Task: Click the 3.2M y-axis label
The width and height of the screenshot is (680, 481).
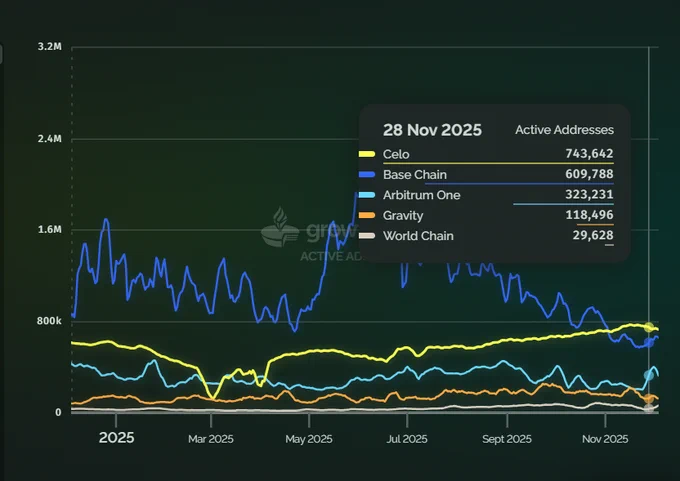Action: (49, 47)
